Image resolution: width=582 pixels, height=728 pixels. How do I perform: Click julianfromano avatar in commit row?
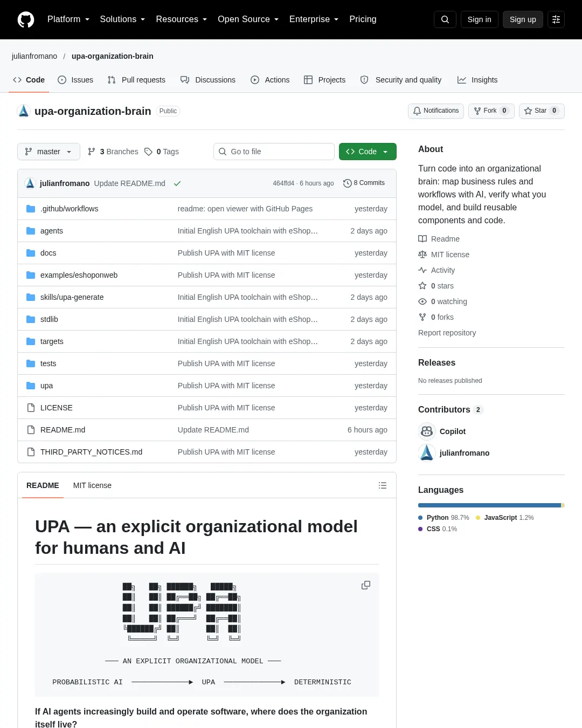point(30,183)
